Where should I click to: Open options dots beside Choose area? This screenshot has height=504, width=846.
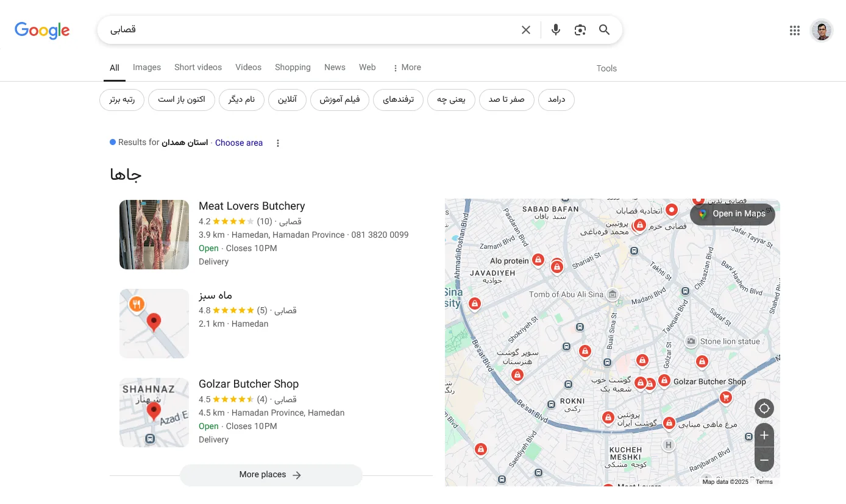pos(278,143)
